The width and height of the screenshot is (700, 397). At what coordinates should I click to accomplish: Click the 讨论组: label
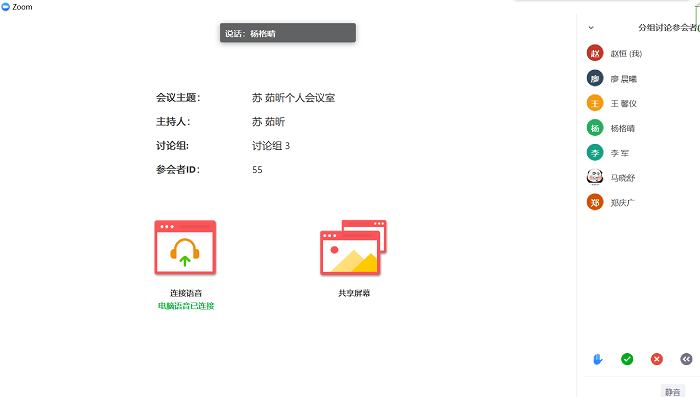(x=172, y=146)
